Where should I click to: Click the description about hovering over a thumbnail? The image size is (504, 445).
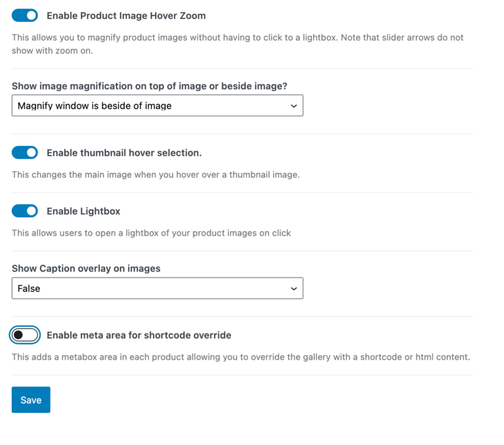pyautogui.click(x=156, y=175)
